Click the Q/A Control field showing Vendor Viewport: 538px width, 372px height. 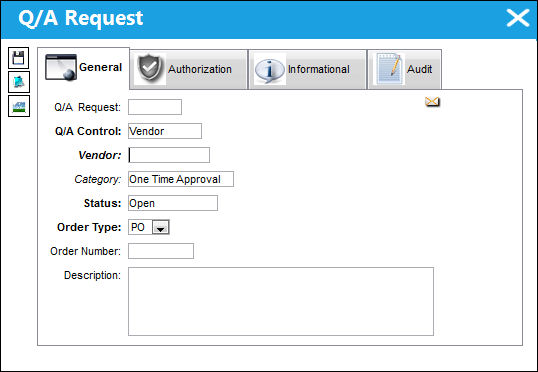click(165, 131)
